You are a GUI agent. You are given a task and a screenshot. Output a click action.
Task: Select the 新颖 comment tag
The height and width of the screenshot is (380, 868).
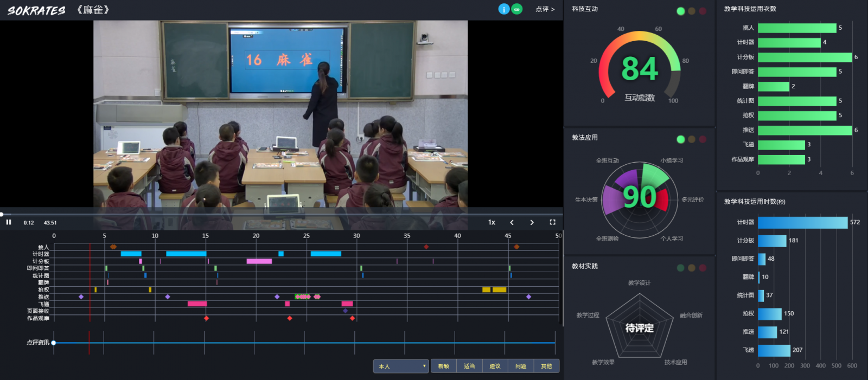(443, 366)
